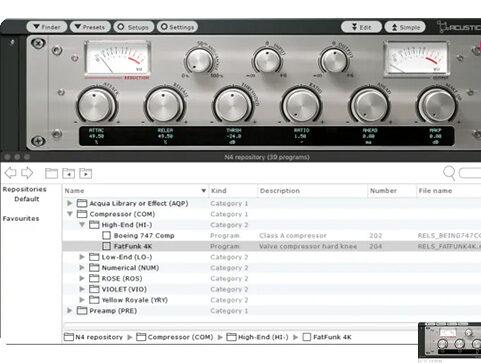
Task: Click the Release knob
Action: (x=165, y=105)
